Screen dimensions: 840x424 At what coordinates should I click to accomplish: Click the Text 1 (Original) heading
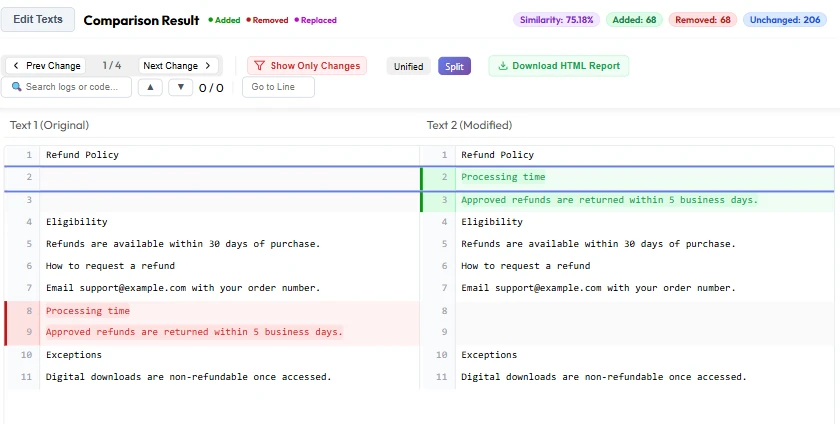coord(49,125)
